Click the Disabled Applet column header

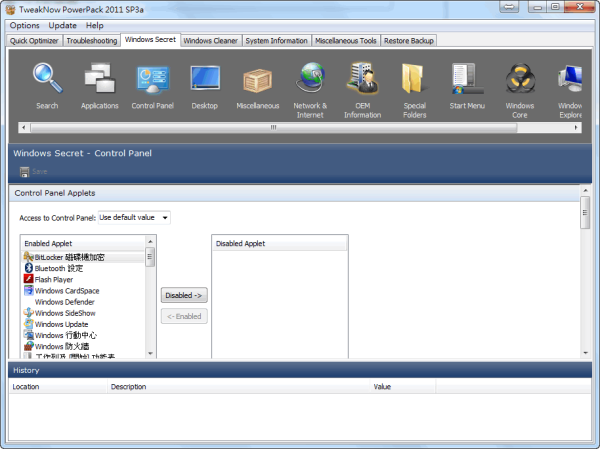click(x=279, y=243)
